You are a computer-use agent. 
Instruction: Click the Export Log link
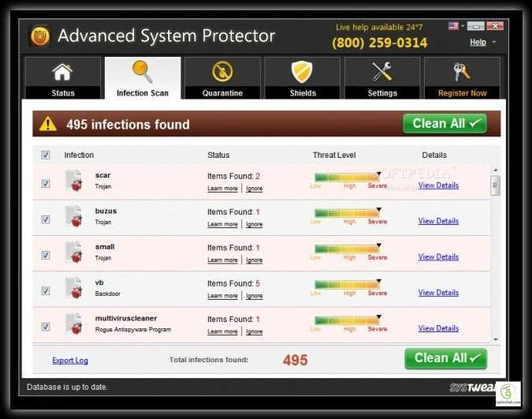pyautogui.click(x=70, y=361)
